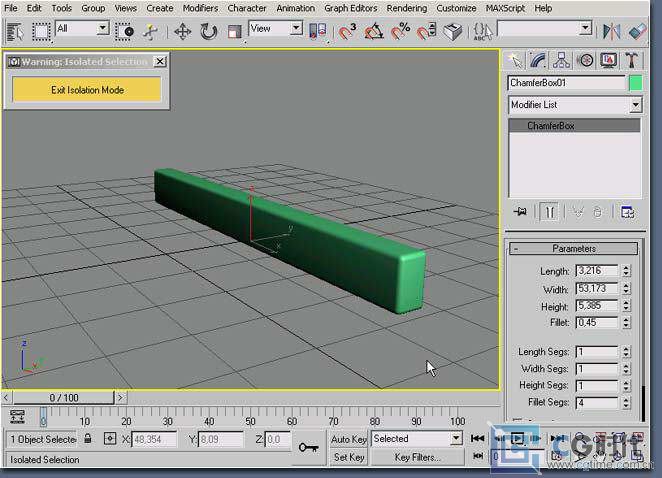Click the Length value field

(596, 271)
